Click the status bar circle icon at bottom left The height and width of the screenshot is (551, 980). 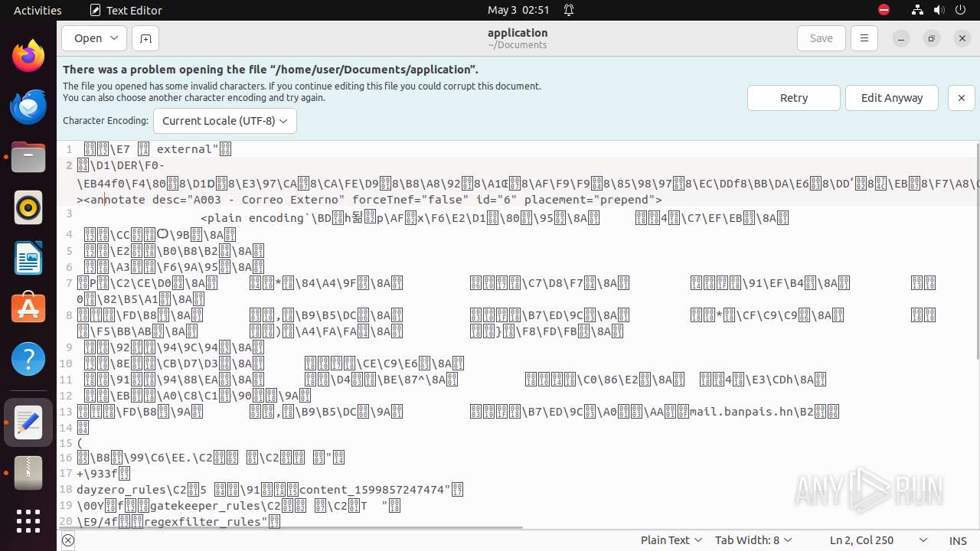[67, 540]
